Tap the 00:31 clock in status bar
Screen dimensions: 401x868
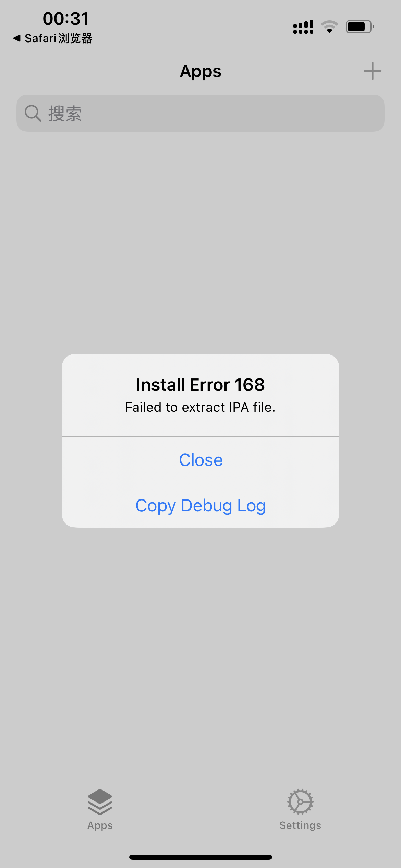coord(66,19)
